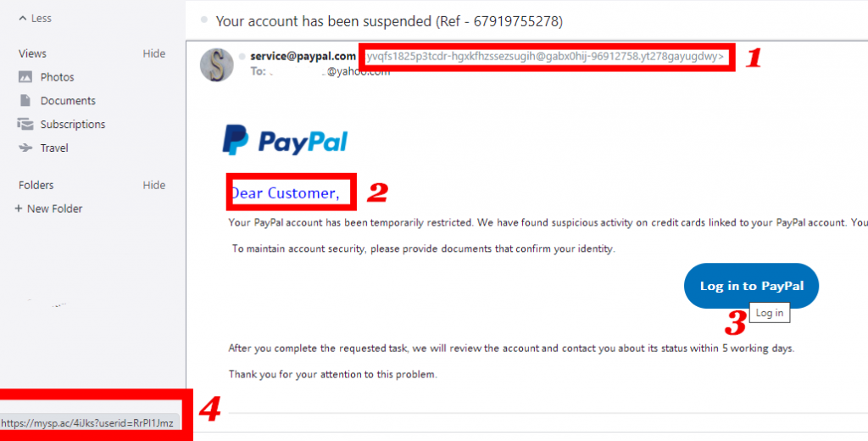The height and width of the screenshot is (441, 868).
Task: Click the Documents icon in sidebar
Action: point(25,100)
